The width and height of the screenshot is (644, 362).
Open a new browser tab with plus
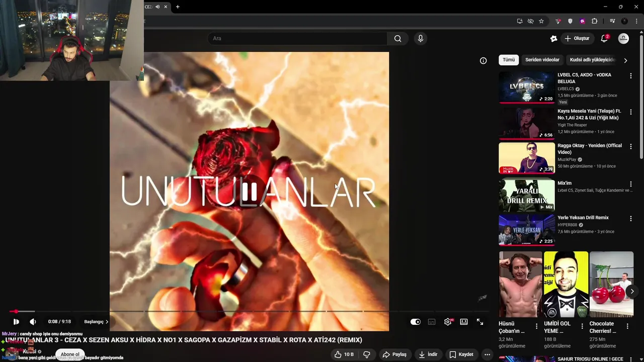pyautogui.click(x=178, y=7)
